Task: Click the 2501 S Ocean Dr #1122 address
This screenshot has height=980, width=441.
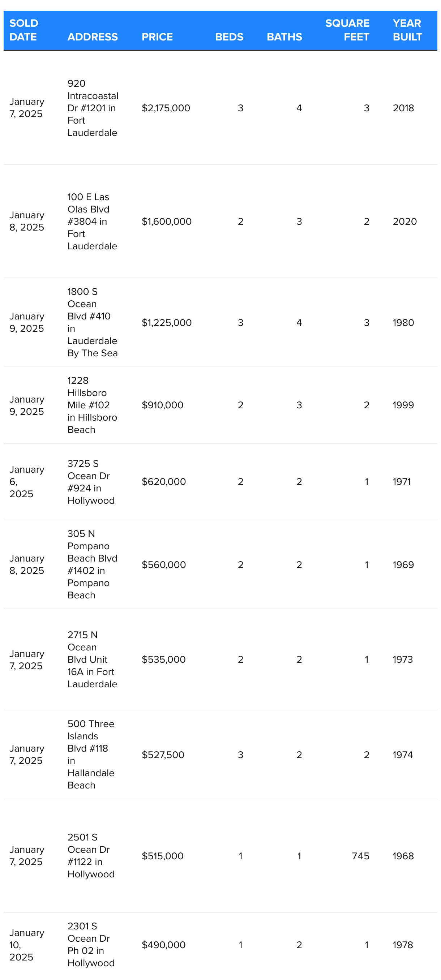Action: tap(91, 856)
